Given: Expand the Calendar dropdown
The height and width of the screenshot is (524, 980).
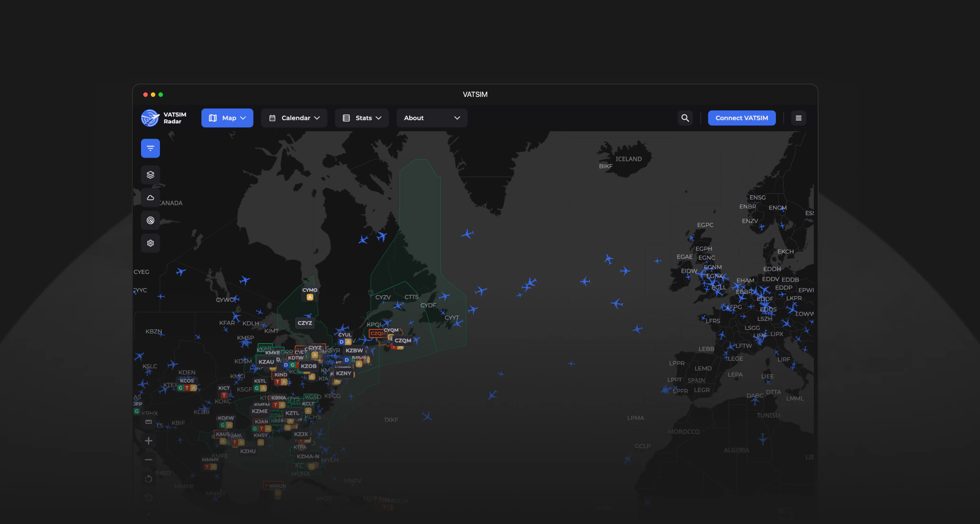Looking at the screenshot, I should point(294,118).
